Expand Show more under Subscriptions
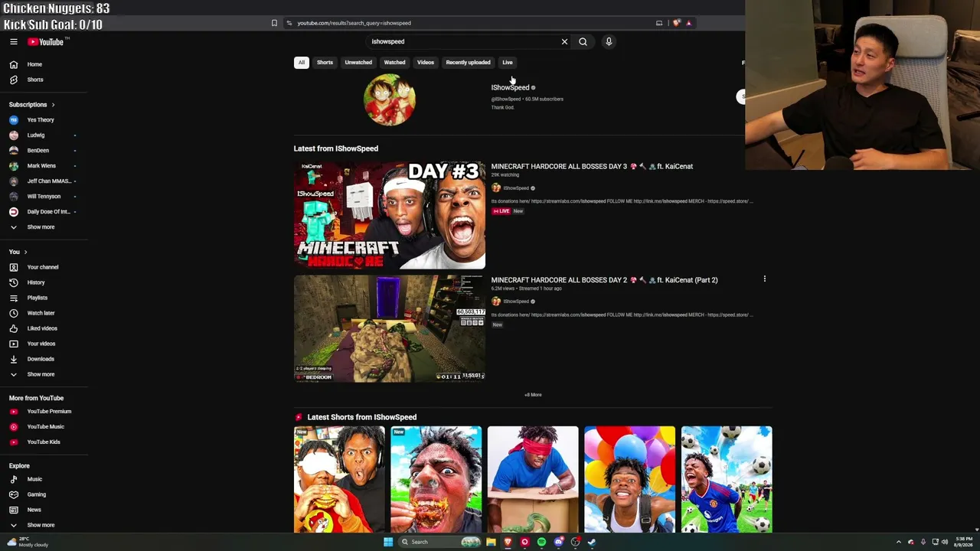The width and height of the screenshot is (980, 551). click(41, 227)
